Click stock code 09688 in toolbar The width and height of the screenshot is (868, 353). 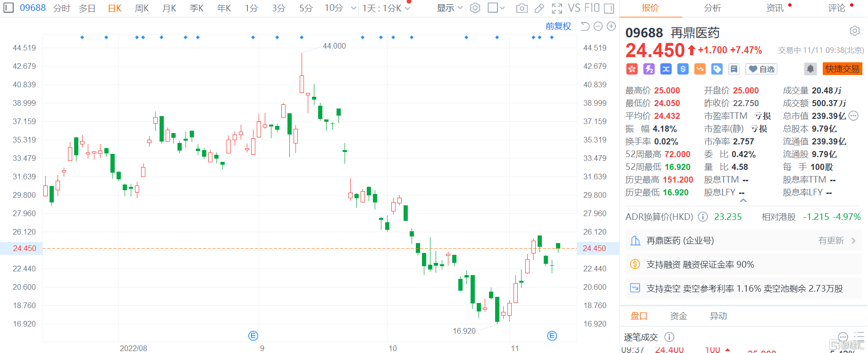point(33,8)
